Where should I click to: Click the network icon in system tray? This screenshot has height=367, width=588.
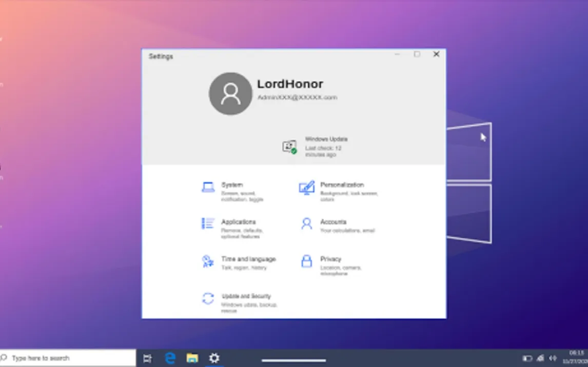(540, 358)
